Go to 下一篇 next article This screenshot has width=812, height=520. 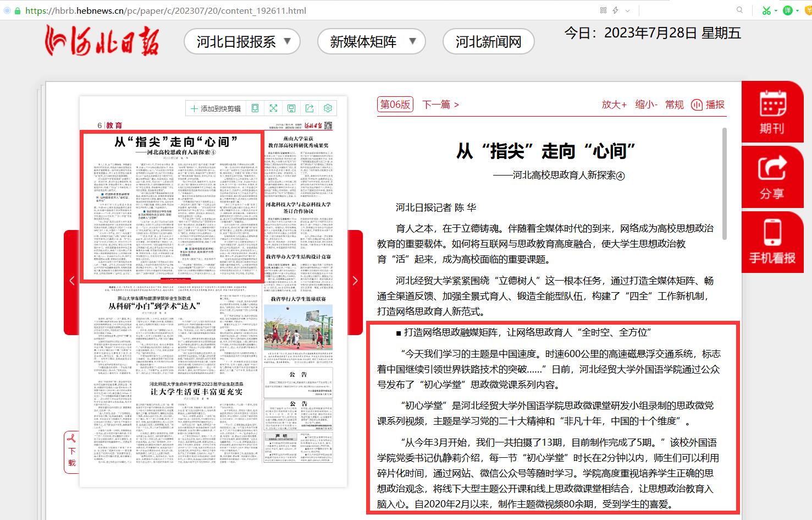440,105
